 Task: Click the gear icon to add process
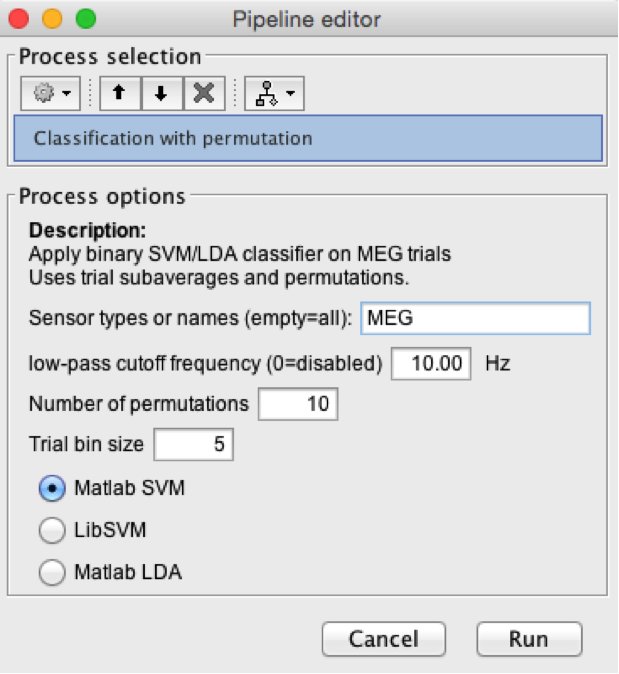(x=42, y=93)
